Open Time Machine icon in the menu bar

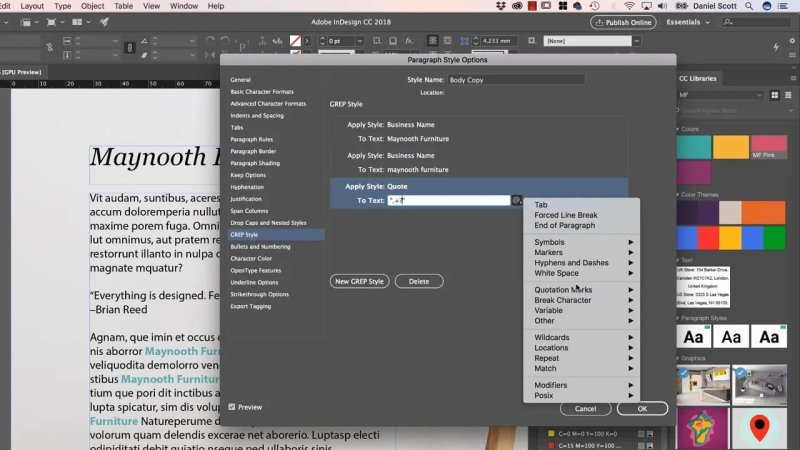(594, 6)
